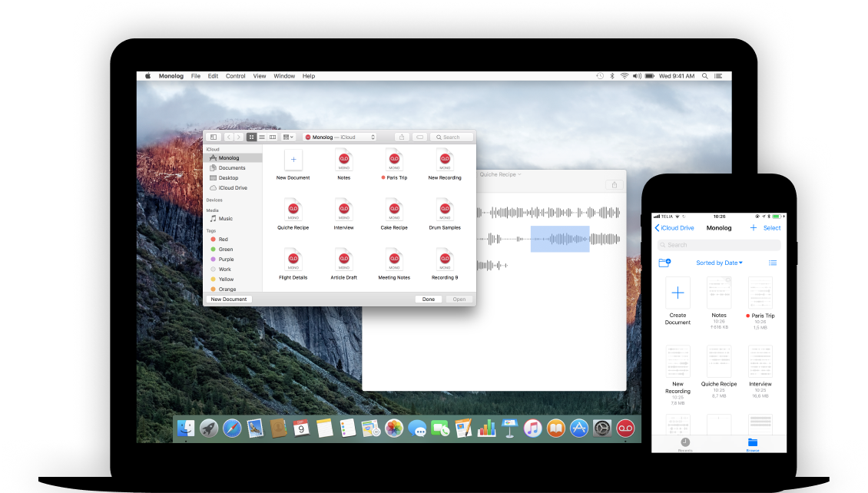The height and width of the screenshot is (493, 868).
Task: Open the Edit menu
Action: (x=213, y=76)
